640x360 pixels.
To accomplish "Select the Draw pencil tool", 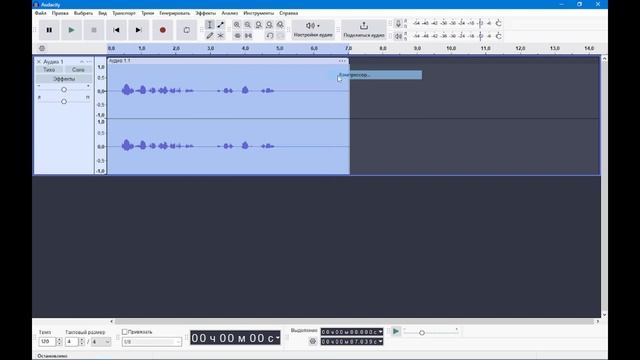I will coord(209,36).
